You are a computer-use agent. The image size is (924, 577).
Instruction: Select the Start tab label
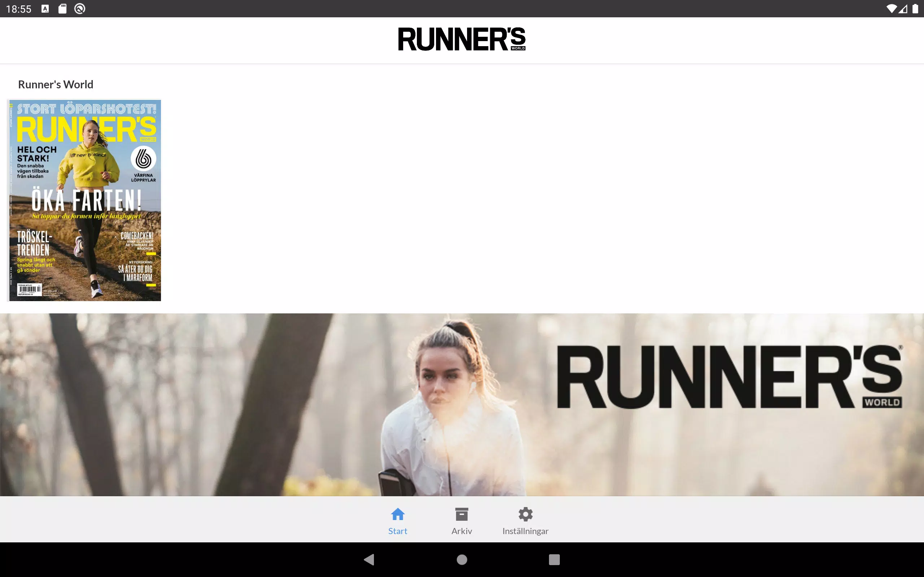(397, 531)
